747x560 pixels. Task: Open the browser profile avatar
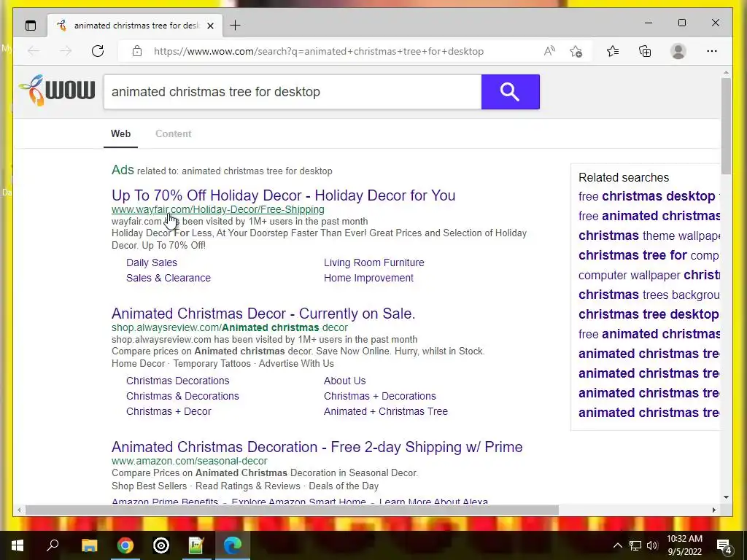coord(678,51)
